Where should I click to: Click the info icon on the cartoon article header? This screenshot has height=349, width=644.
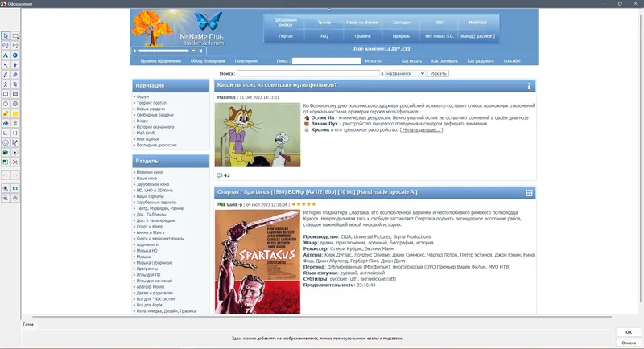[x=529, y=86]
